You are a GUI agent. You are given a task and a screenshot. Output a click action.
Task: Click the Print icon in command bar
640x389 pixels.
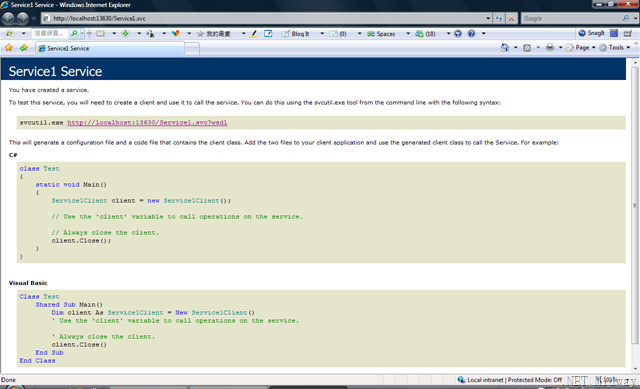click(x=550, y=47)
